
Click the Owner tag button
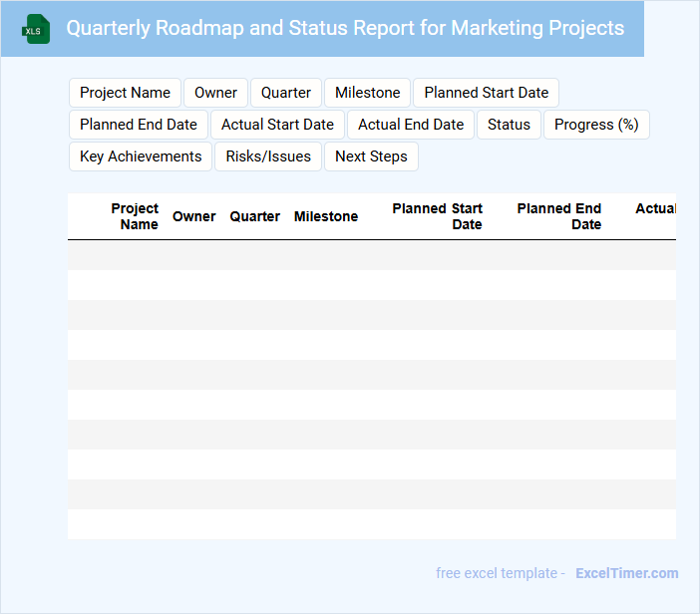click(x=215, y=93)
